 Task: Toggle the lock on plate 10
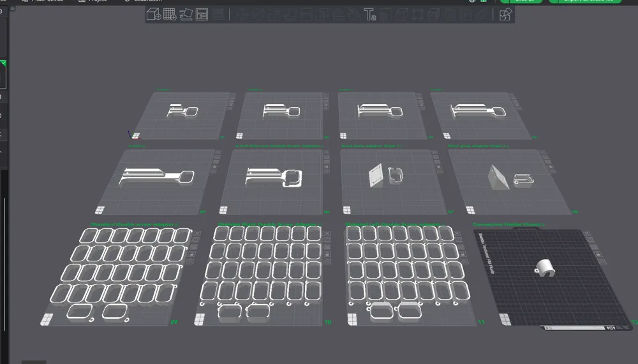[327, 254]
